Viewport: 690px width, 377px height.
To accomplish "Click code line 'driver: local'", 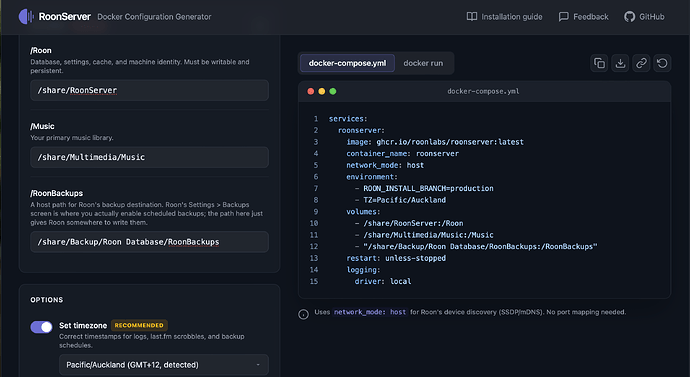I will (x=383, y=282).
